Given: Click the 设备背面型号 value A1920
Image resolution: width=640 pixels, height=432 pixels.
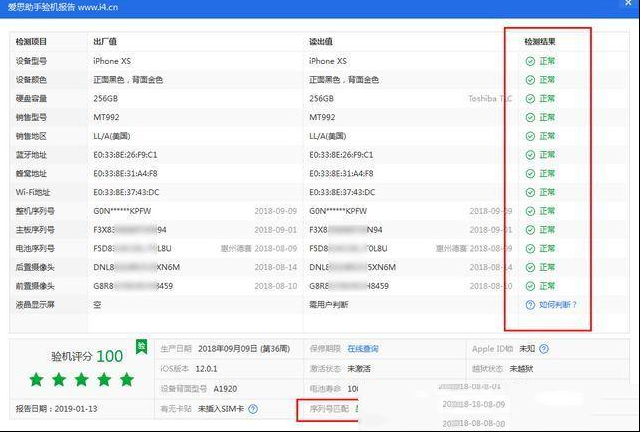Looking at the screenshot, I should pyautogui.click(x=225, y=389).
